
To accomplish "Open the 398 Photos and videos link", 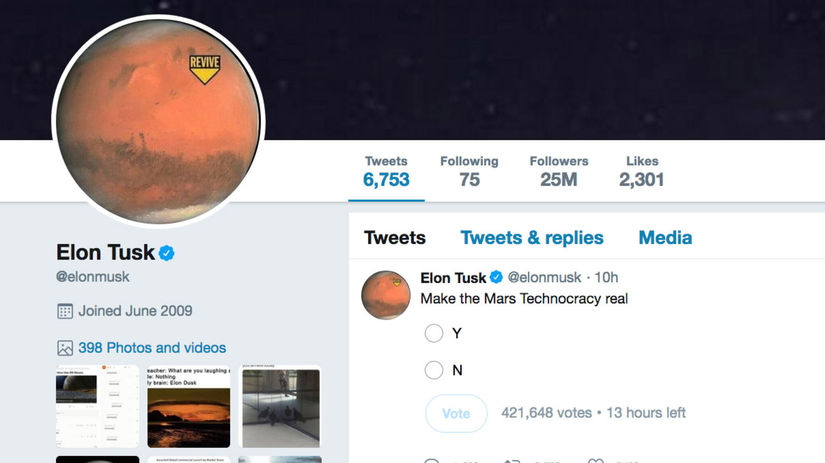I will [152, 348].
